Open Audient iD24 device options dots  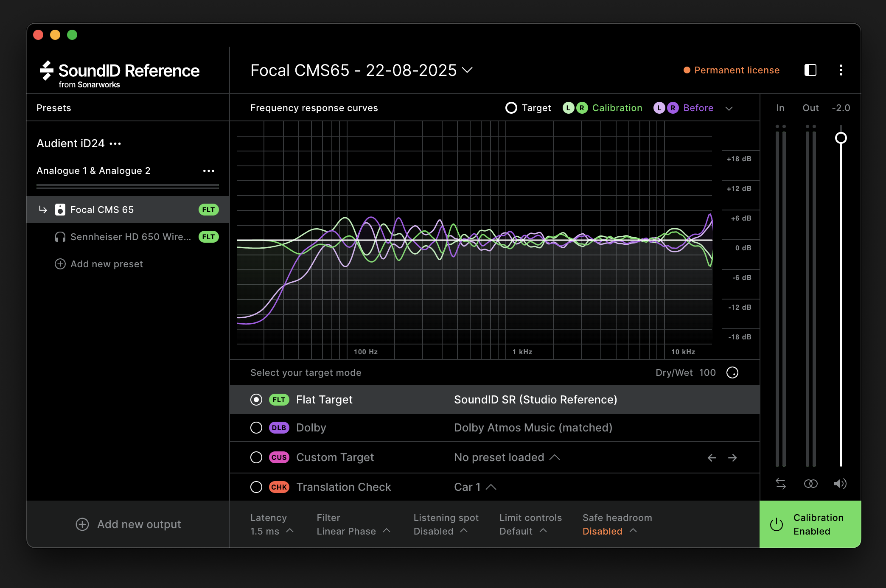[x=115, y=144]
